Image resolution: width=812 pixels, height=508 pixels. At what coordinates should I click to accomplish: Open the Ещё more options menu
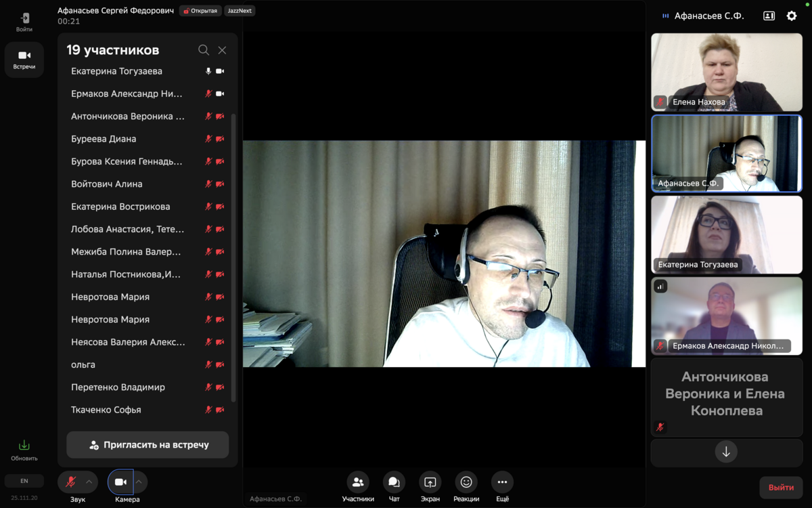[x=501, y=482]
